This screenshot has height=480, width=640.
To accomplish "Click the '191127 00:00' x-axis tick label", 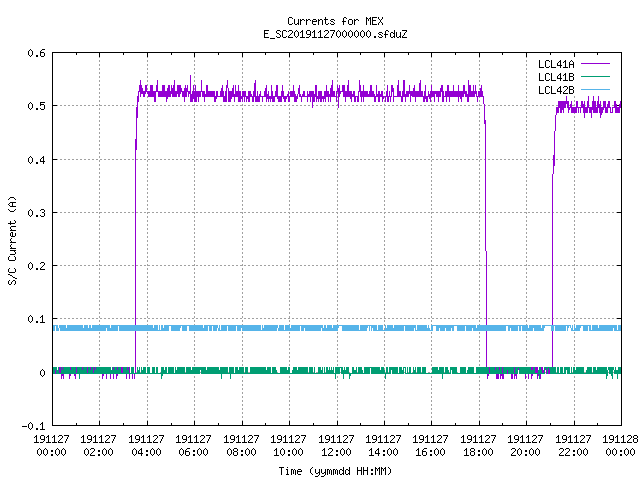I will [x=51, y=446].
